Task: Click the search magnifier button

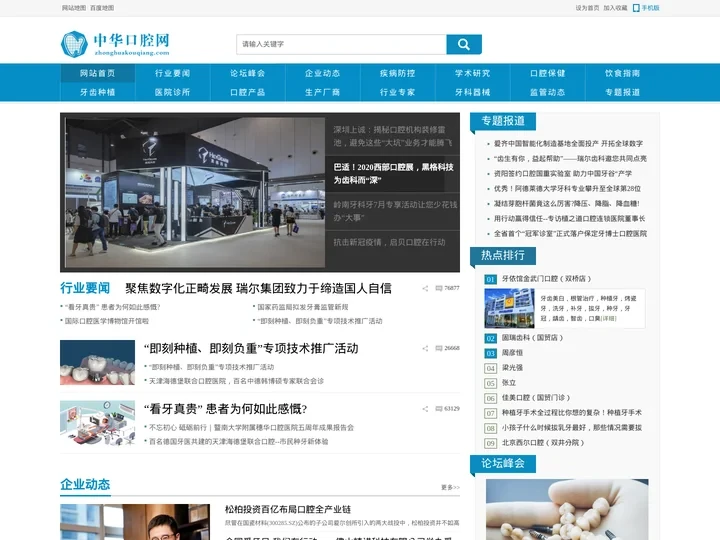Action: [x=464, y=45]
